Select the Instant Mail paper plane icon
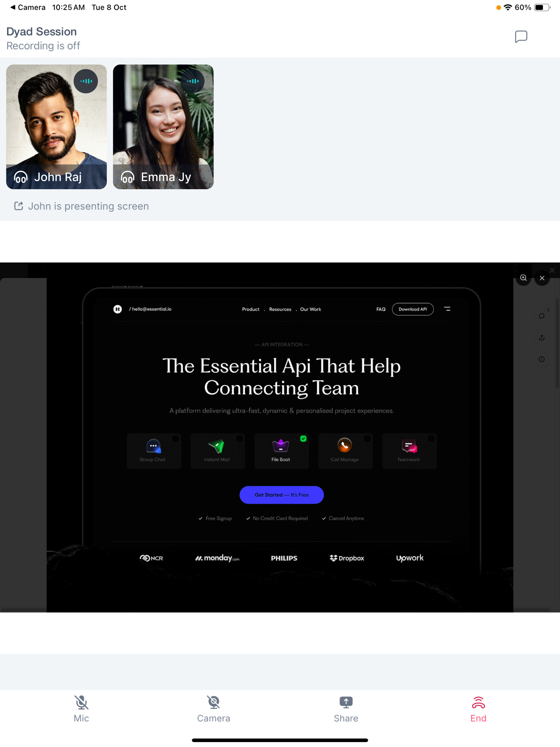Viewport: 560px width, 747px height. point(217,446)
